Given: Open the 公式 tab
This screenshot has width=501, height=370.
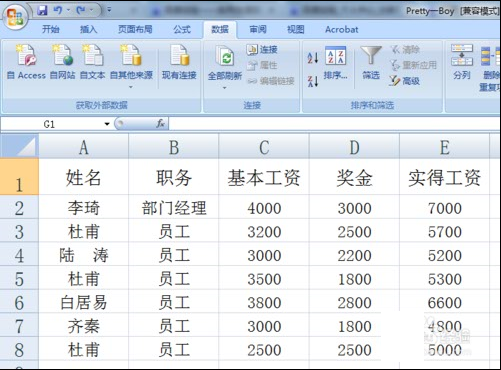Looking at the screenshot, I should [182, 29].
